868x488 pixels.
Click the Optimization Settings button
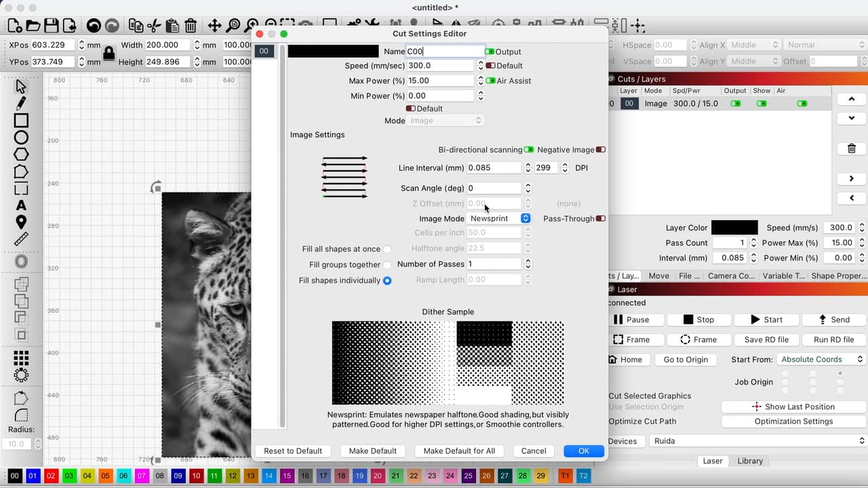(x=793, y=422)
